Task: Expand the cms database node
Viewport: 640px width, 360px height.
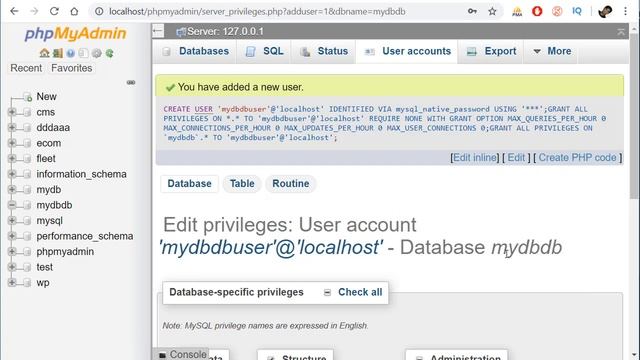Action: click(12, 112)
